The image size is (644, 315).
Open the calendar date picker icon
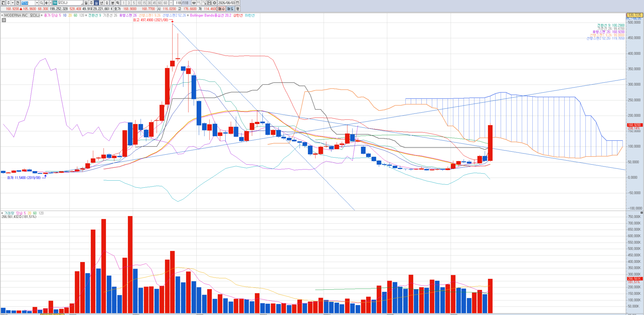(238, 3)
